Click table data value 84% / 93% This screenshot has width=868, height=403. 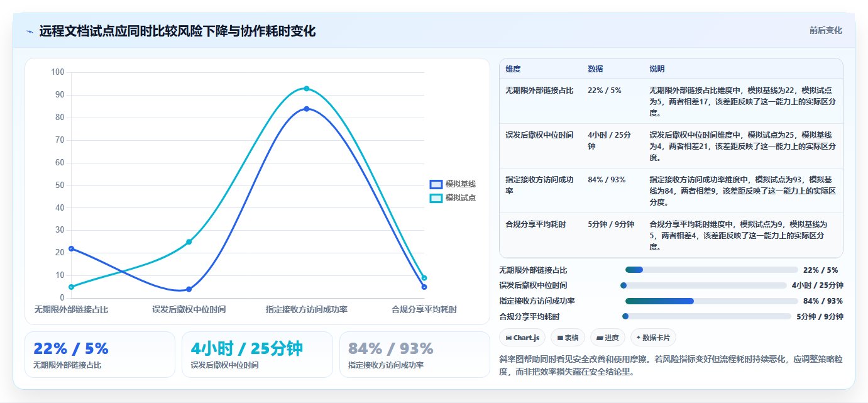coord(607,180)
